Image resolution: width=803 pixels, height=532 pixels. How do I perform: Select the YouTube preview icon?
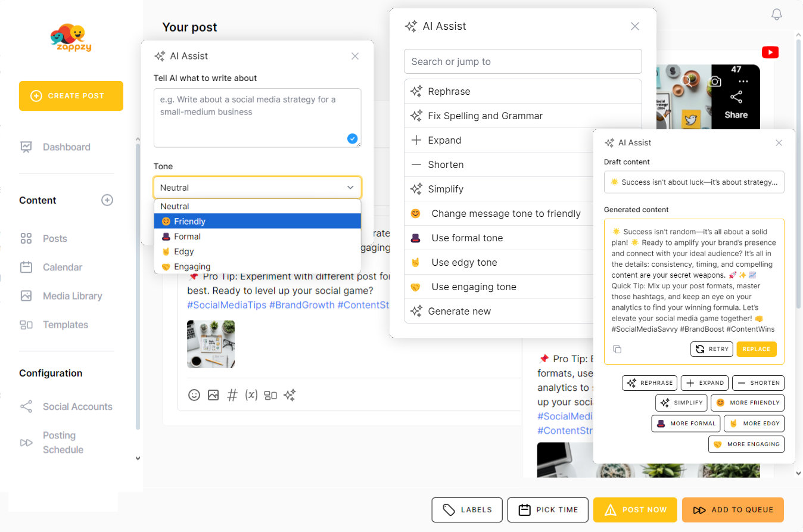[x=770, y=53]
